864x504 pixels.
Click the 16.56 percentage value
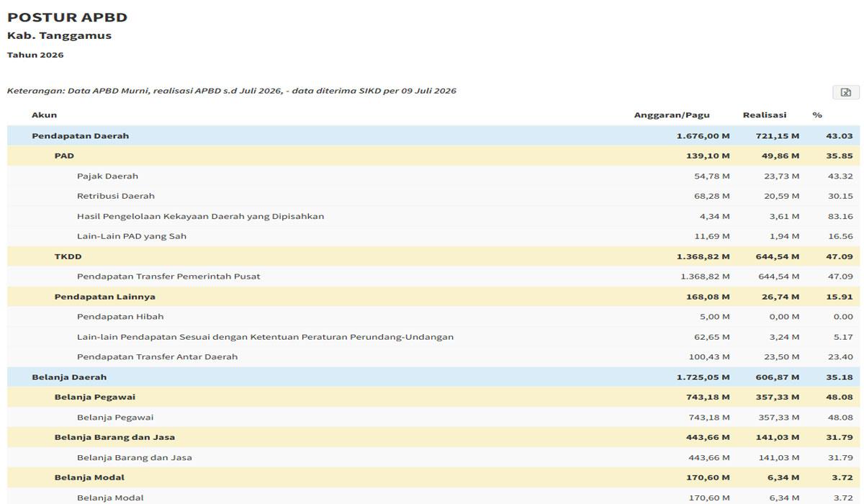(x=841, y=237)
